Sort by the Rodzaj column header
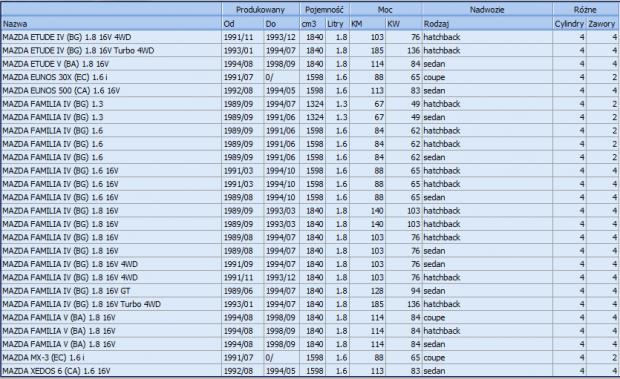620x379 pixels. click(488, 24)
